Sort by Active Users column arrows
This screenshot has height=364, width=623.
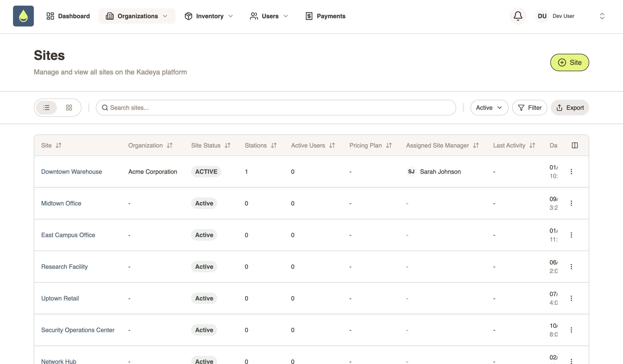point(332,145)
